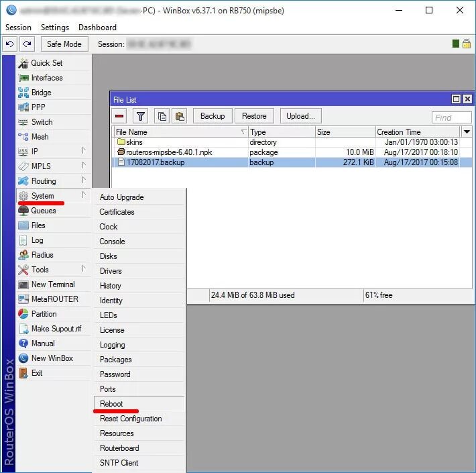The image size is (476, 473).
Task: Select Routerboard from System menu
Action: (139, 448)
